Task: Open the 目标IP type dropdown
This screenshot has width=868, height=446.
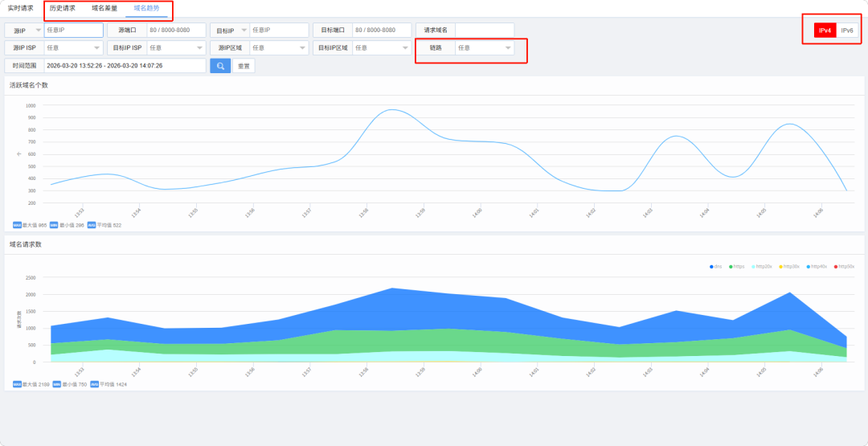Action: 230,31
